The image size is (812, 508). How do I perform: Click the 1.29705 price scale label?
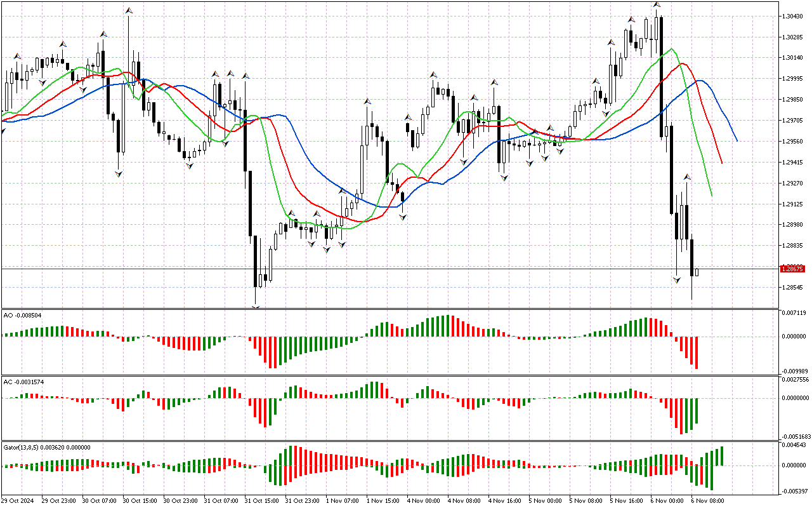(793, 121)
